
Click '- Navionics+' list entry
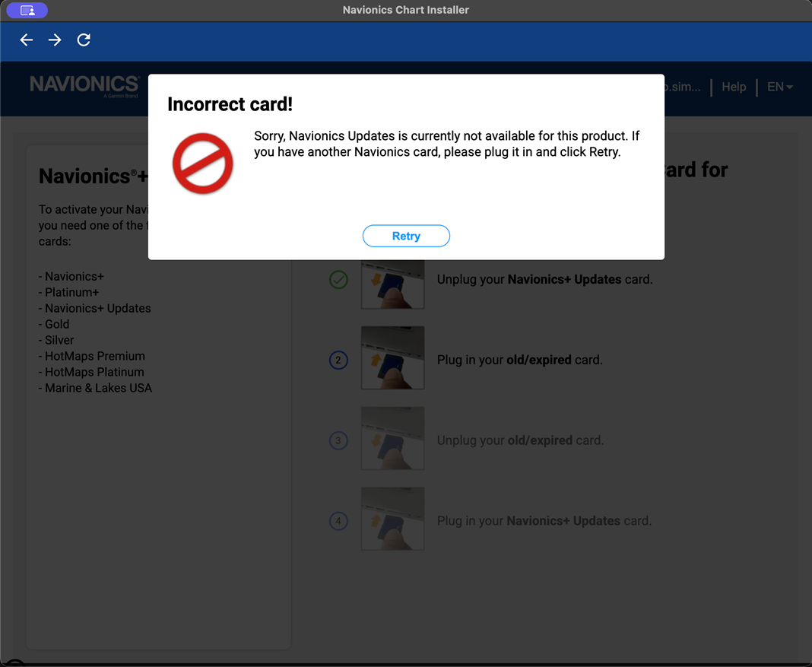point(71,277)
